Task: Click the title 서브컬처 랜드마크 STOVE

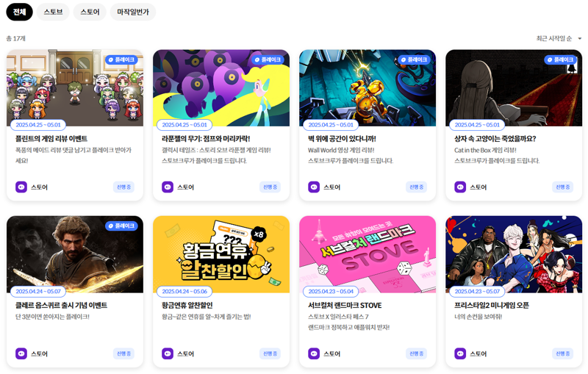Action: (x=345, y=306)
